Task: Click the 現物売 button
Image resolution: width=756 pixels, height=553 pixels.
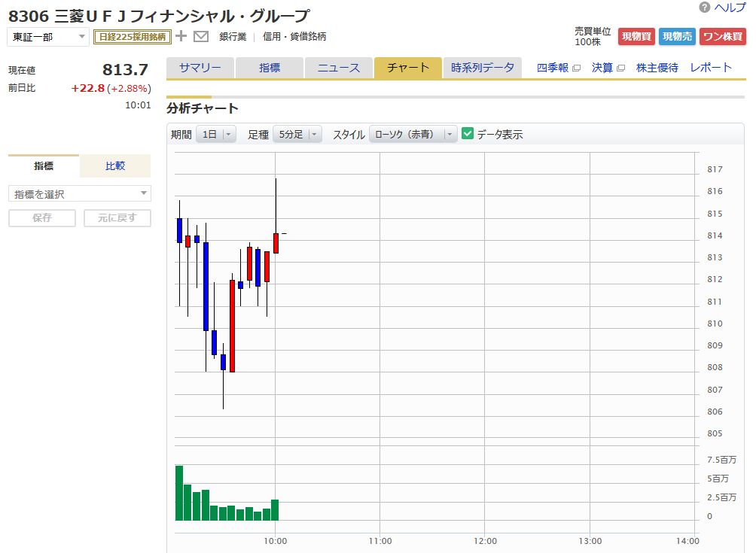Action: click(x=677, y=37)
